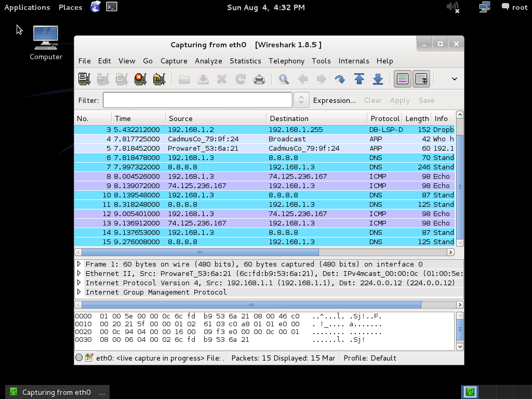The height and width of the screenshot is (399, 532).
Task: Click the start new capture icon
Action: coord(122,79)
